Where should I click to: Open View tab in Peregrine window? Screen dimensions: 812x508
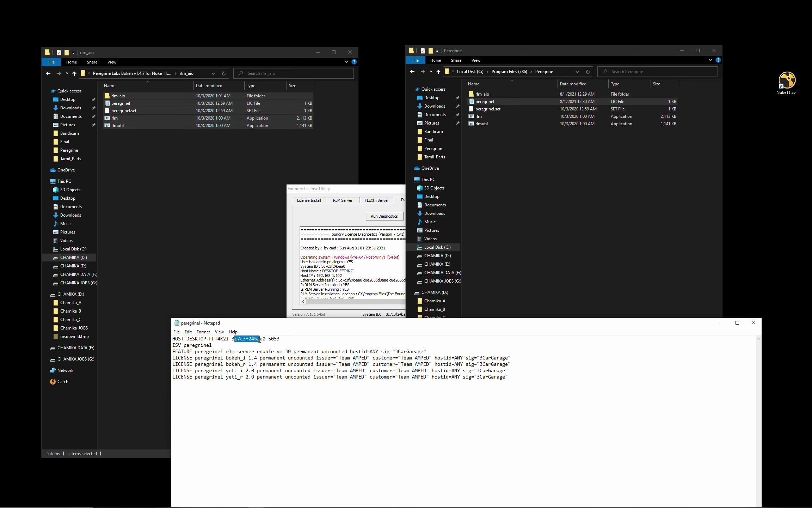click(x=476, y=60)
